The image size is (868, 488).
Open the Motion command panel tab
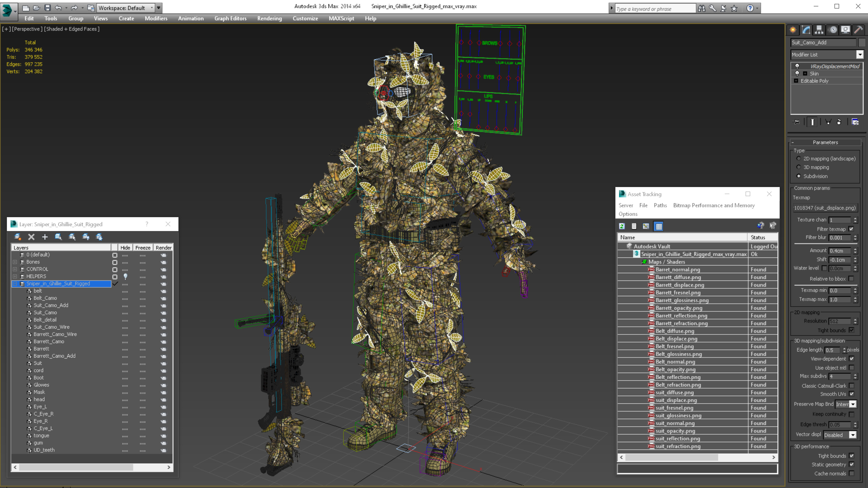click(x=833, y=30)
